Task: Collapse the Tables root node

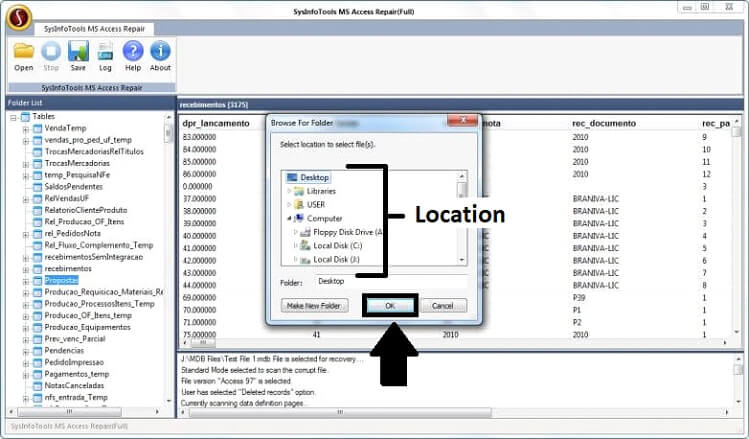Action: point(13,117)
